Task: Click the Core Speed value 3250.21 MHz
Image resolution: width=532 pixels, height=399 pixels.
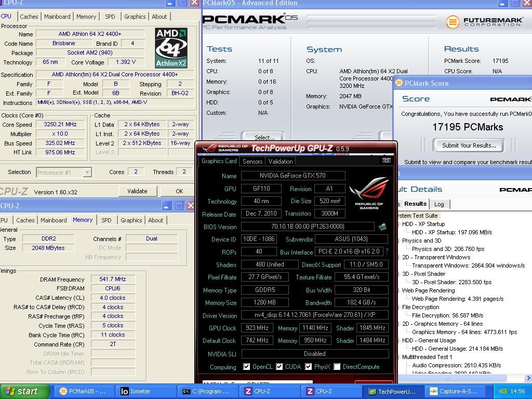Action: click(x=60, y=124)
